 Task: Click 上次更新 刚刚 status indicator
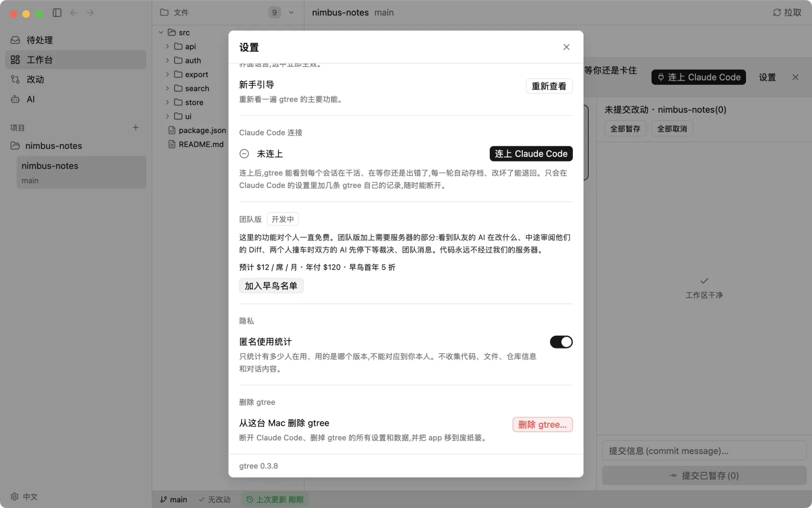pyautogui.click(x=275, y=499)
